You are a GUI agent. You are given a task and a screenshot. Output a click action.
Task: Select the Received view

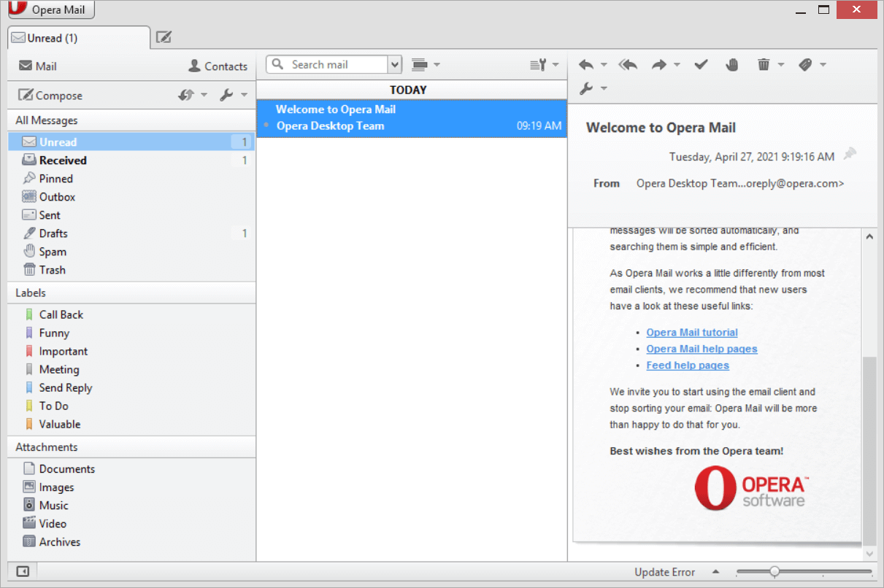(131, 160)
